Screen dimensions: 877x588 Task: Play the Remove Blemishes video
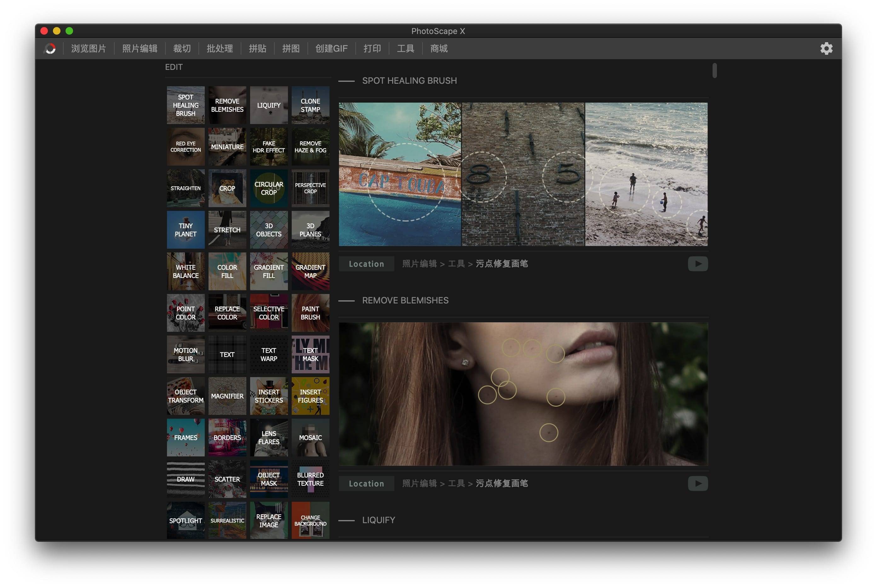coord(698,483)
